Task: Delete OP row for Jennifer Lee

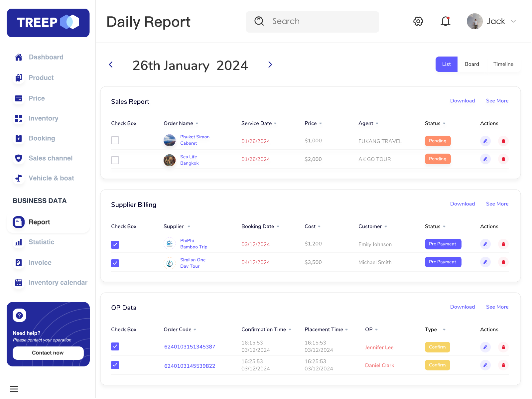Action: [503, 347]
